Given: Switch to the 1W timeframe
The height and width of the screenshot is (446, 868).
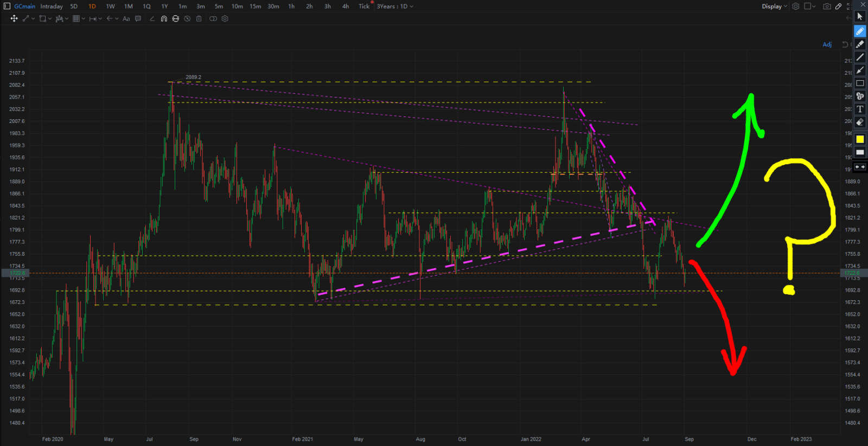Looking at the screenshot, I should [110, 7].
